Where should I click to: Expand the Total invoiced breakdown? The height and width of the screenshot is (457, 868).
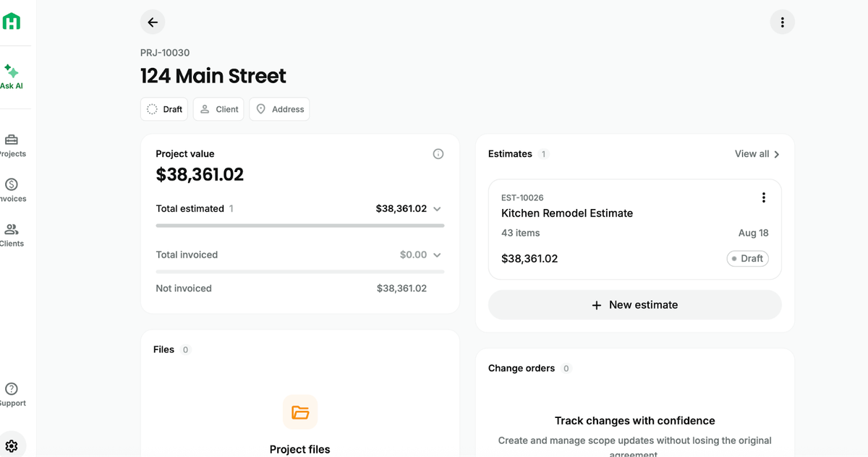437,255
